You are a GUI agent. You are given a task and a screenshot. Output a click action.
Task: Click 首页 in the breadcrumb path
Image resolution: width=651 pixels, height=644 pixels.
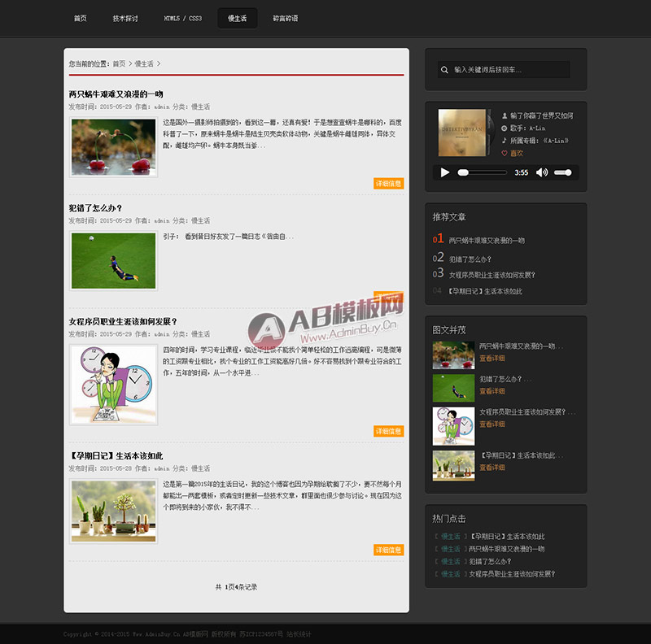119,64
